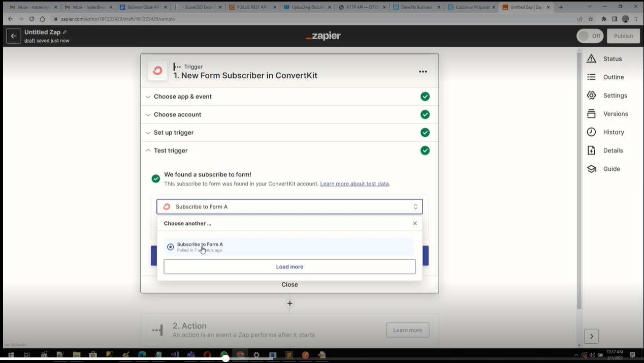Switch to 'Sponsor Code API' tab

[x=143, y=7]
